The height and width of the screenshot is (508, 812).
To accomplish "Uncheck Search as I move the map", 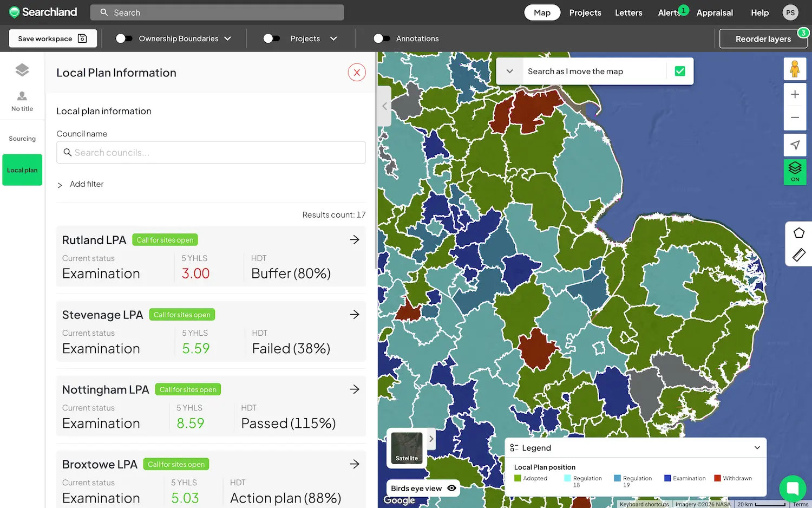I will (x=680, y=70).
